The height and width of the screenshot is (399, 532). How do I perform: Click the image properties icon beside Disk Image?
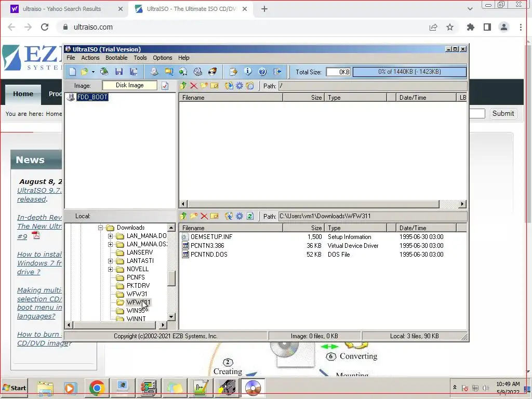pos(165,86)
